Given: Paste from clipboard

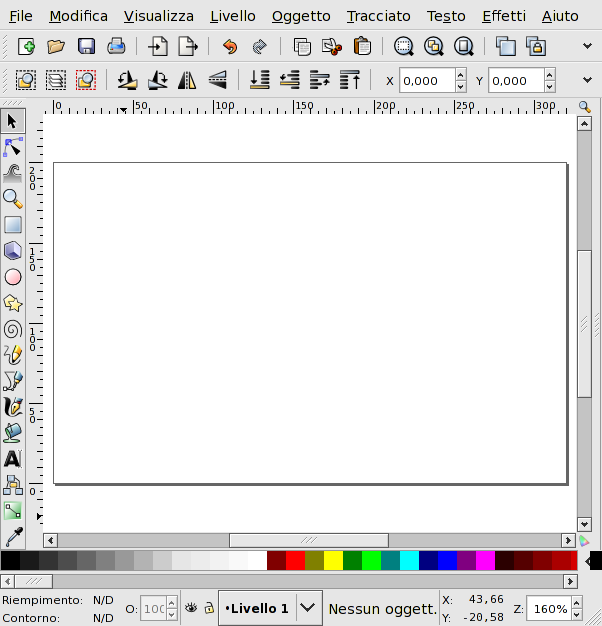Looking at the screenshot, I should coord(362,47).
